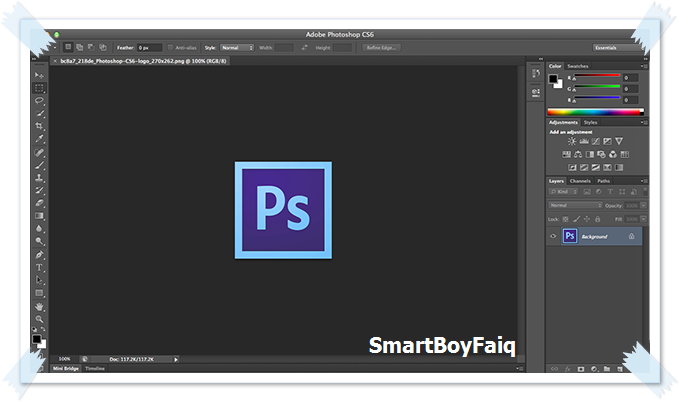Open the History panel icon

point(536,74)
